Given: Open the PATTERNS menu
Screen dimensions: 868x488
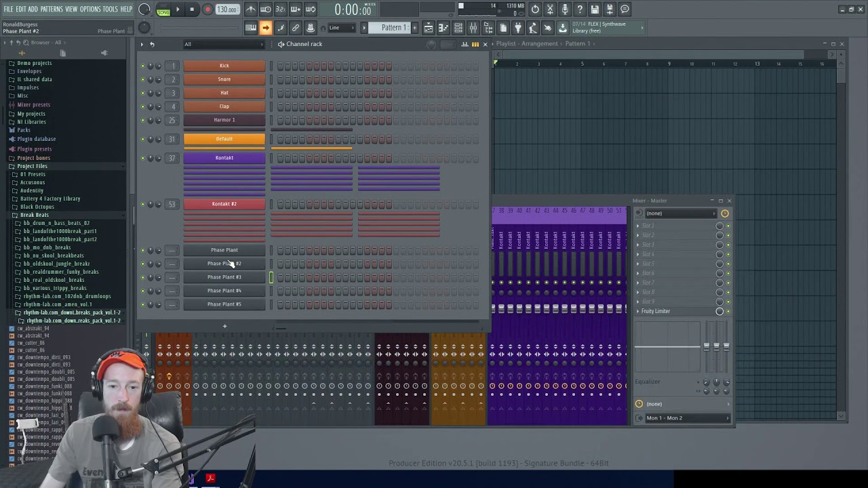Looking at the screenshot, I should [x=52, y=9].
